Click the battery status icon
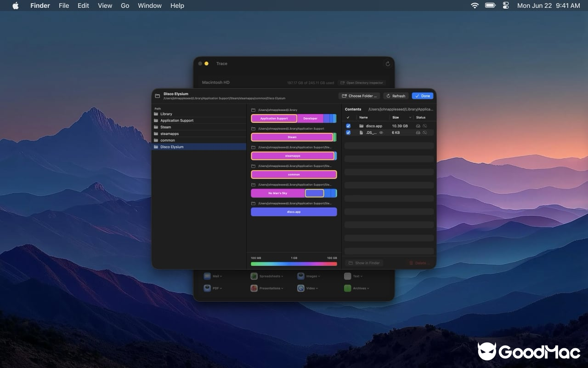 (x=491, y=6)
